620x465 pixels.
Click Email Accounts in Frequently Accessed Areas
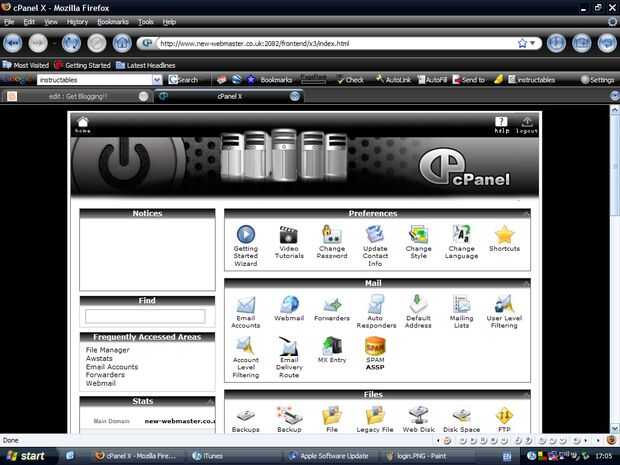(x=112, y=367)
